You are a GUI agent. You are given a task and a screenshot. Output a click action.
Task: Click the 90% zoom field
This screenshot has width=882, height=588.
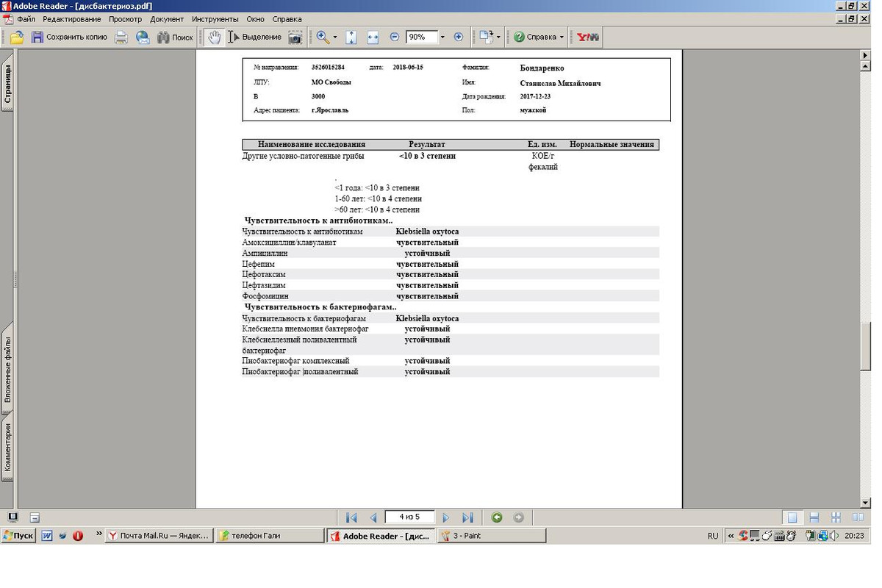pyautogui.click(x=421, y=37)
